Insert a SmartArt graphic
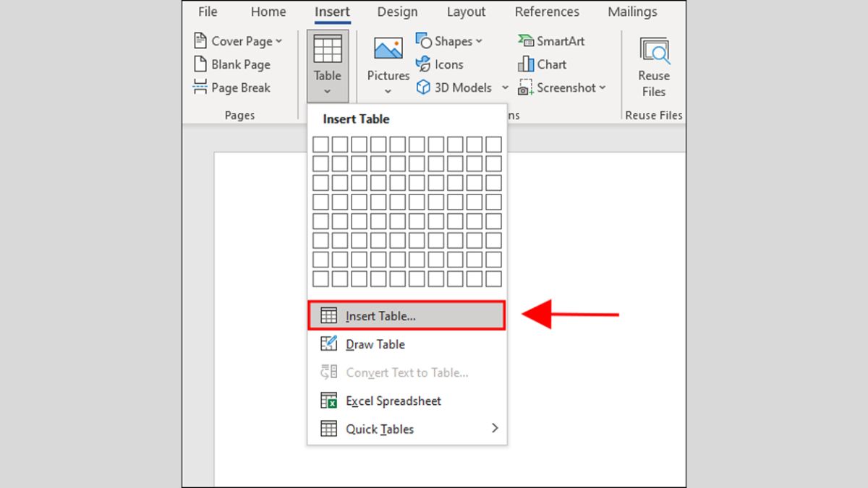Image resolution: width=868 pixels, height=488 pixels. click(551, 41)
